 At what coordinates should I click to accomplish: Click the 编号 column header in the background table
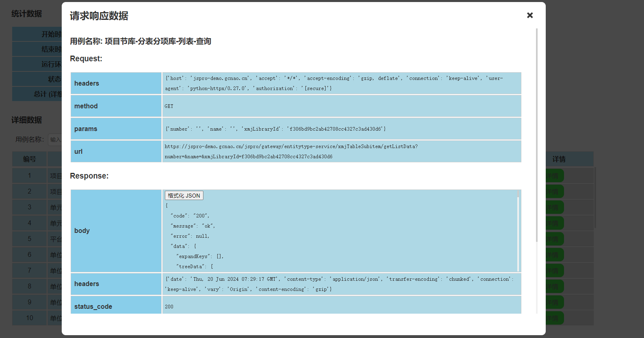tap(29, 159)
